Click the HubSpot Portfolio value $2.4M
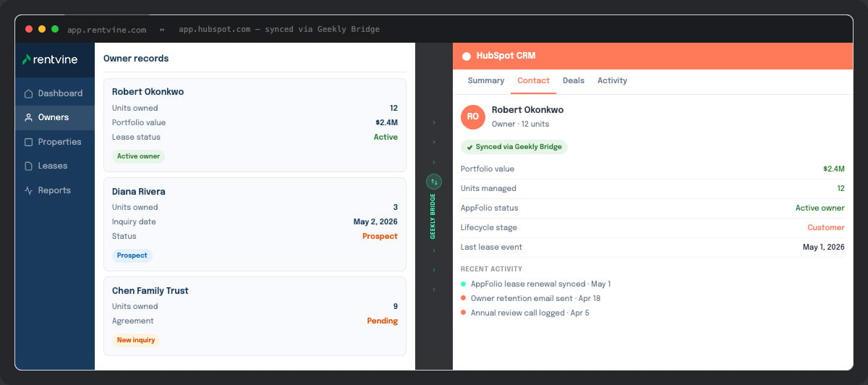The height and width of the screenshot is (385, 868). (x=834, y=169)
